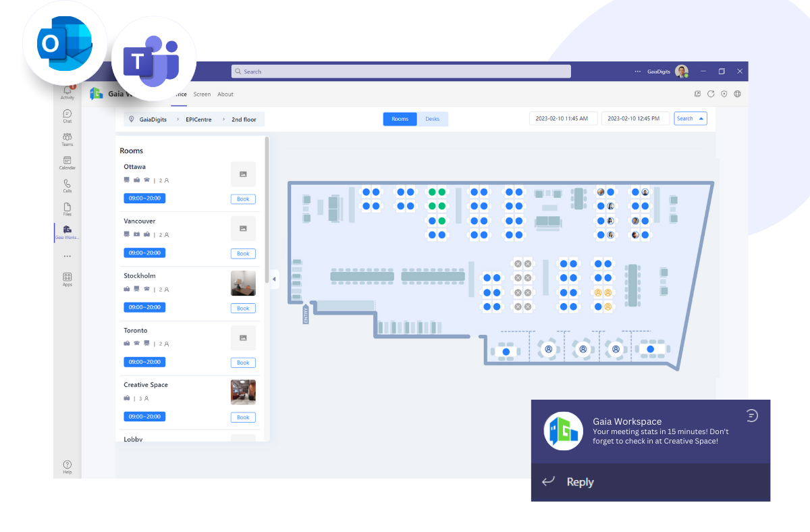Book the Ottawa room
The height and width of the screenshot is (532, 810).
pyautogui.click(x=243, y=199)
